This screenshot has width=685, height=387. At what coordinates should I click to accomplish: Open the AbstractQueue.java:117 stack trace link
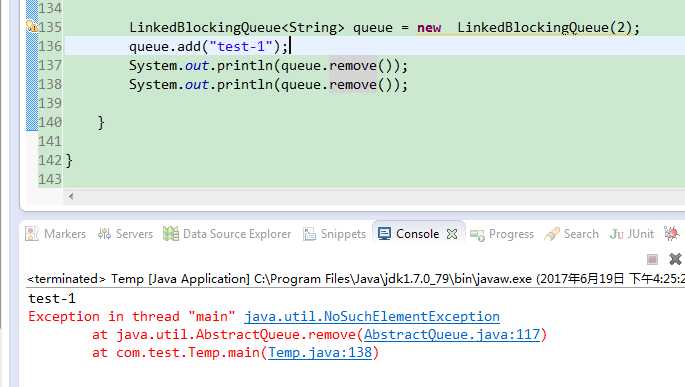[452, 335]
